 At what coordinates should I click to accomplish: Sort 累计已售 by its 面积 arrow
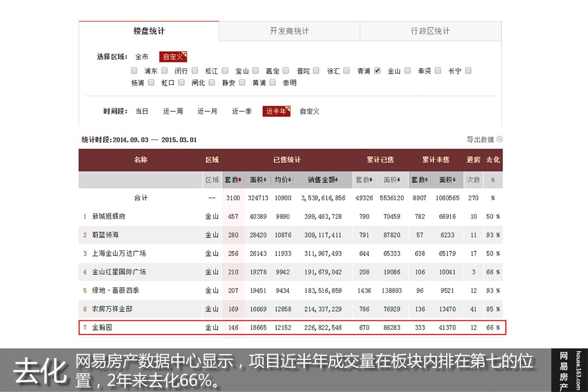coord(399,180)
